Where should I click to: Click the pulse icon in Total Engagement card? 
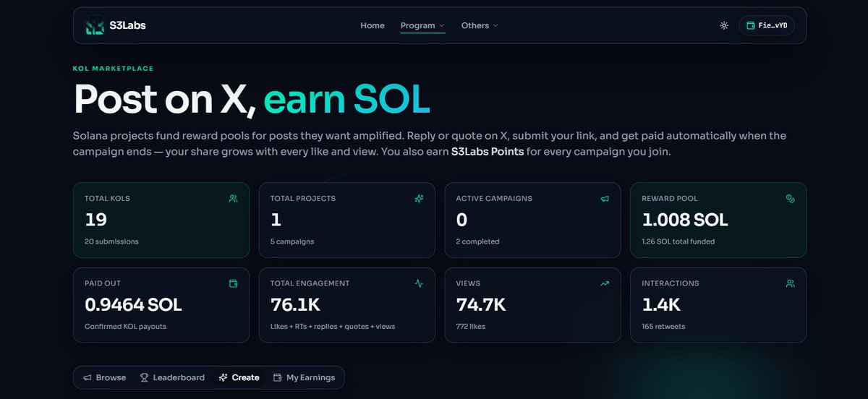419,283
